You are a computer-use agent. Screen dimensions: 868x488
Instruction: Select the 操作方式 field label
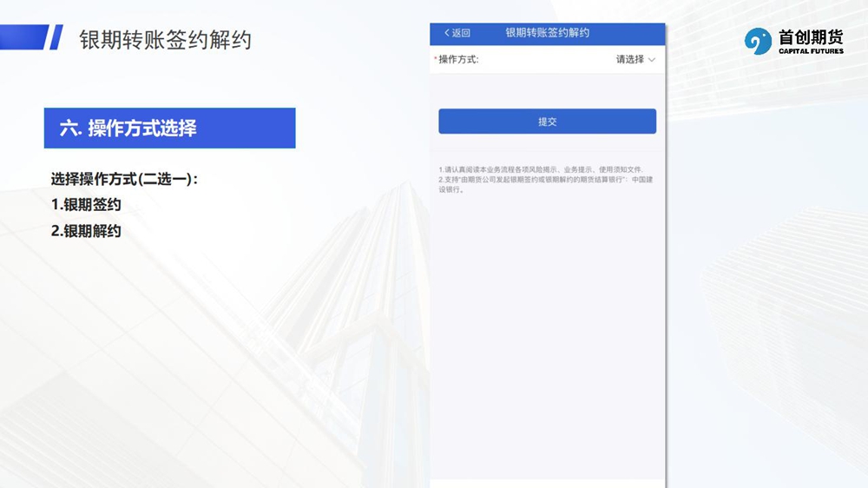[x=458, y=60]
